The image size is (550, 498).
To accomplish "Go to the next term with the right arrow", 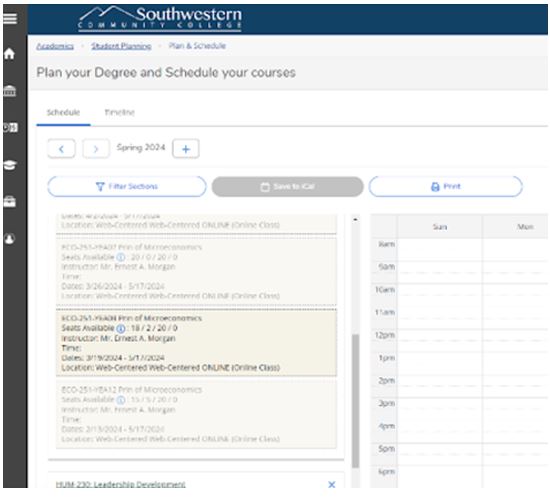I will pos(96,149).
